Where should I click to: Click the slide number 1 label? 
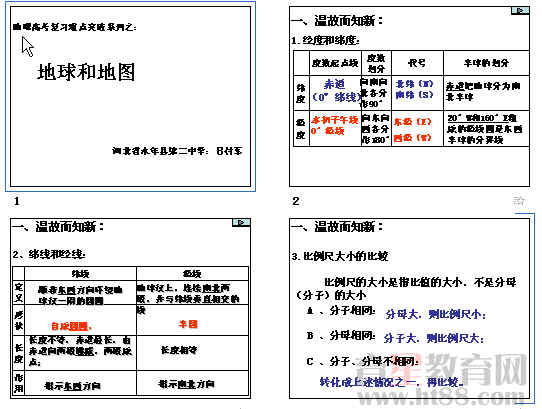(17, 201)
